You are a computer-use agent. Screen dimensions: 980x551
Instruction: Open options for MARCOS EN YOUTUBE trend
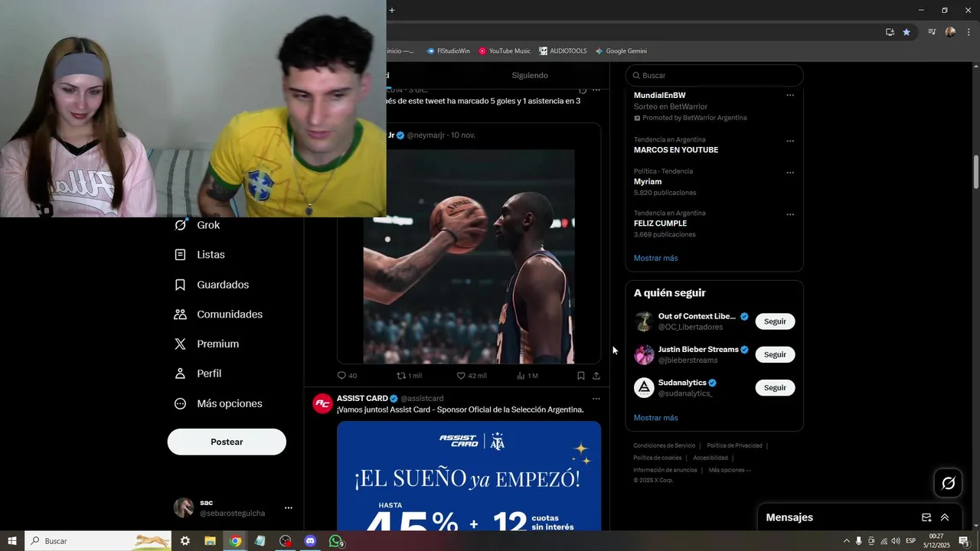tap(790, 142)
